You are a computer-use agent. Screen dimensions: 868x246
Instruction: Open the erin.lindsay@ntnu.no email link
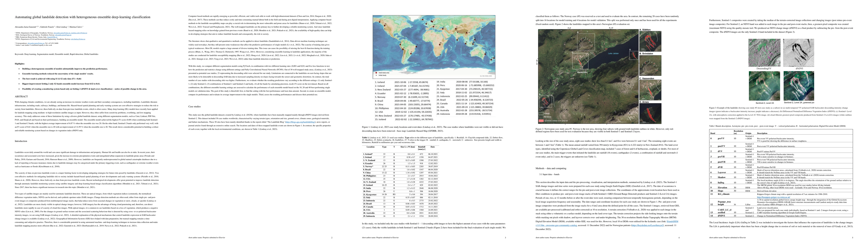(78, 39)
